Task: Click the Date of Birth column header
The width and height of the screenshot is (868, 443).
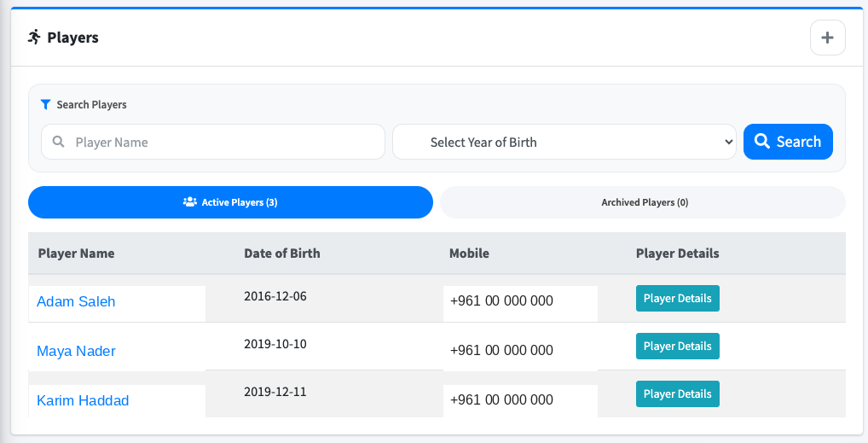Action: (281, 254)
